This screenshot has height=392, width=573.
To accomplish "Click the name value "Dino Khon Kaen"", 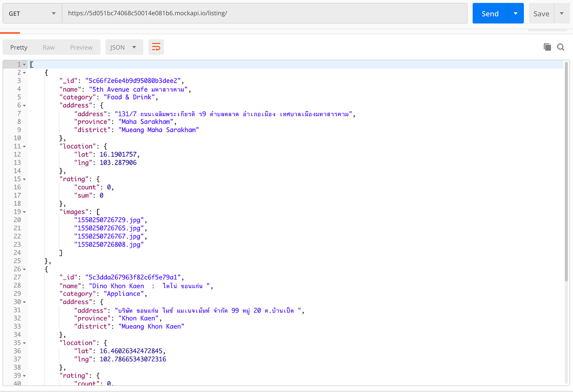I will coord(118,286).
